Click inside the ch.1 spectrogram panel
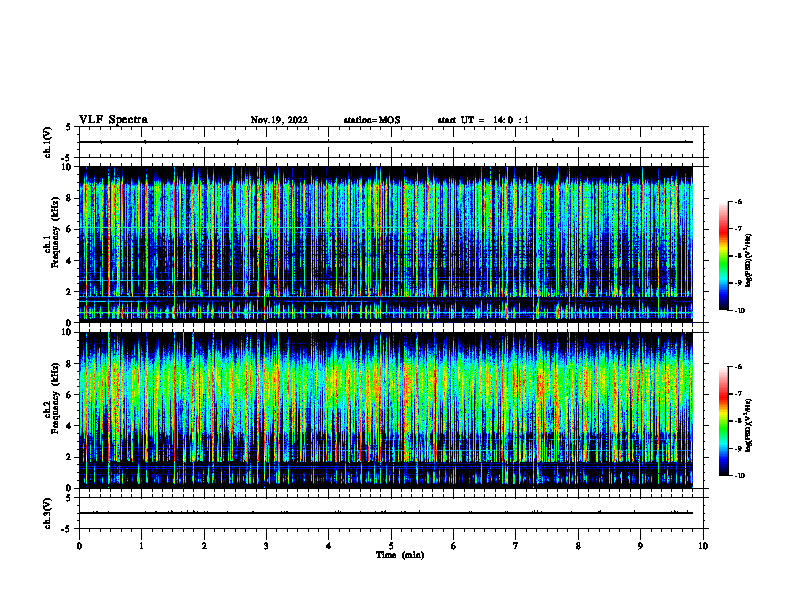792x612 pixels. coord(386,244)
